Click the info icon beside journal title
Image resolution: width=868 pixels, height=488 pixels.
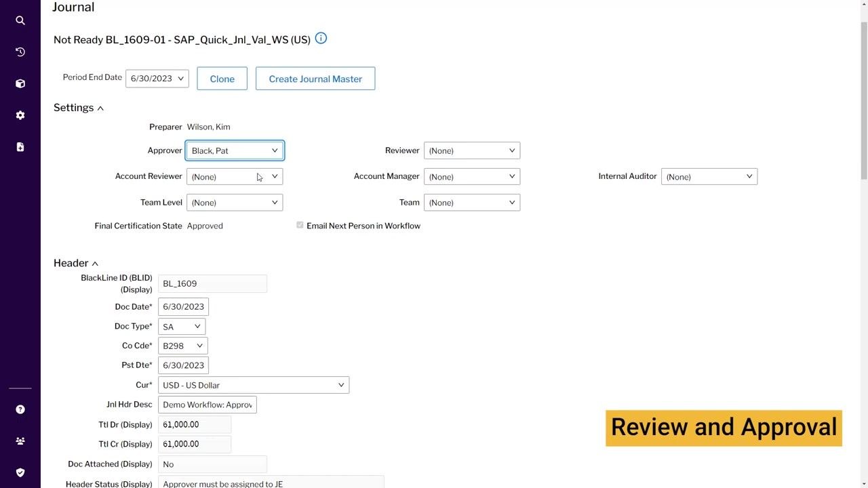click(x=321, y=39)
